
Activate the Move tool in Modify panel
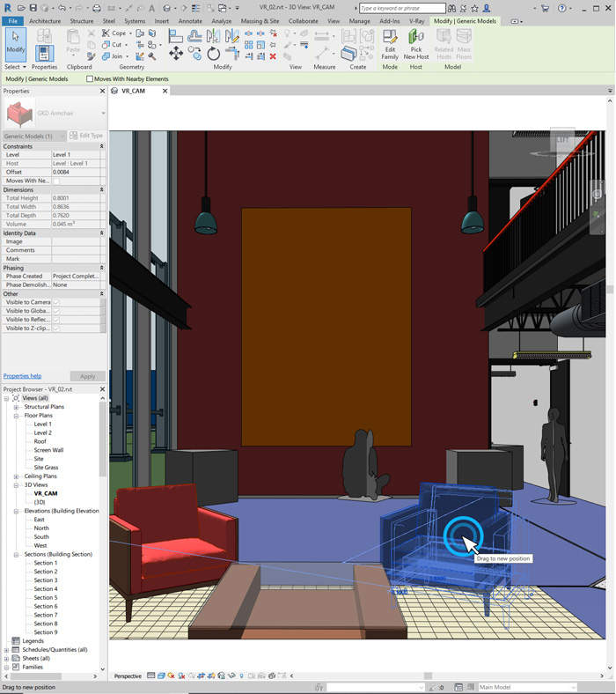click(x=176, y=54)
